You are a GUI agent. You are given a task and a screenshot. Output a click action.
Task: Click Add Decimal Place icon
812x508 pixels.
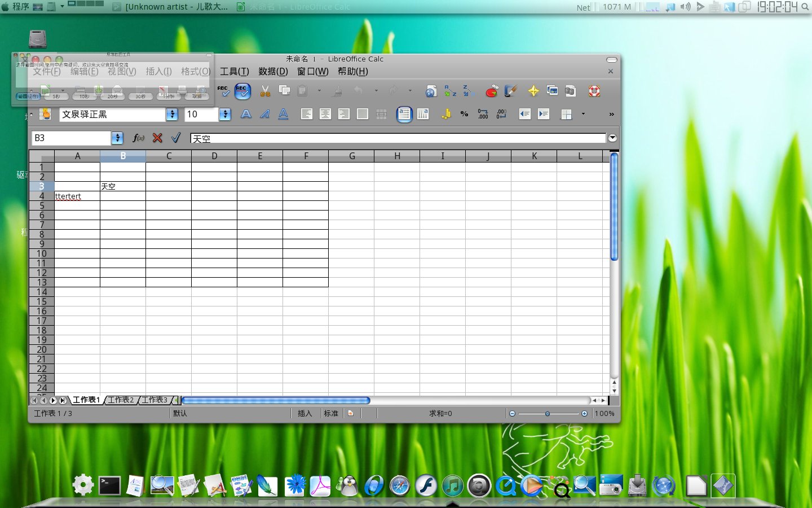click(483, 114)
